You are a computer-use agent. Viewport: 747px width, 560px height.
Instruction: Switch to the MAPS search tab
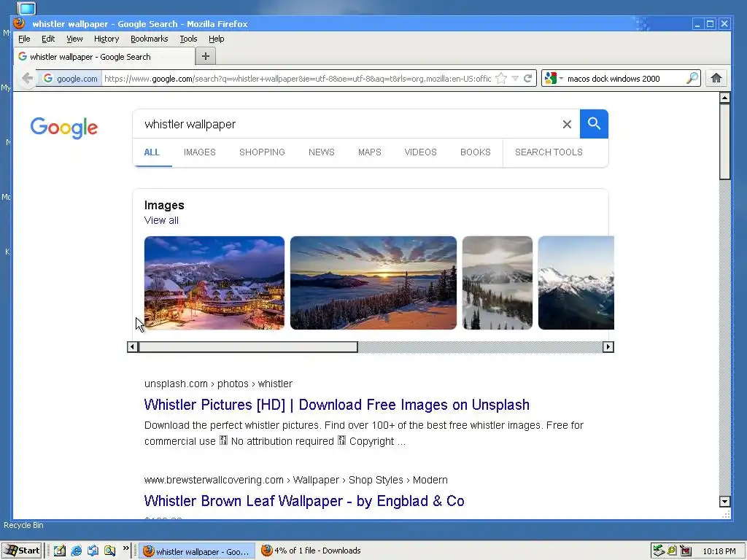(370, 152)
